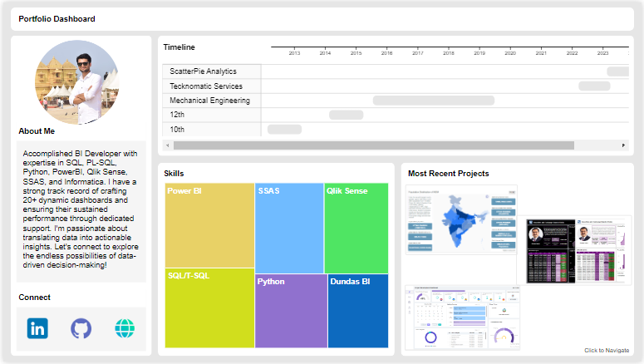Select the Power BI treemap tile
Screen dimensions: 644x364
point(209,225)
